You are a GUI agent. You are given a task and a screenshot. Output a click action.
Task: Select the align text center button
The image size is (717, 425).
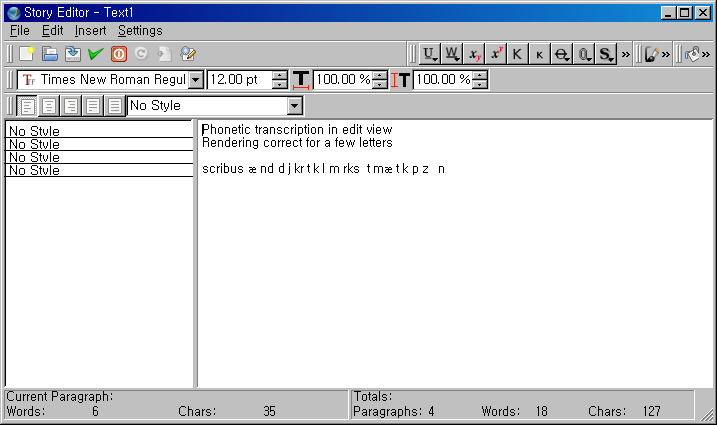click(x=49, y=105)
